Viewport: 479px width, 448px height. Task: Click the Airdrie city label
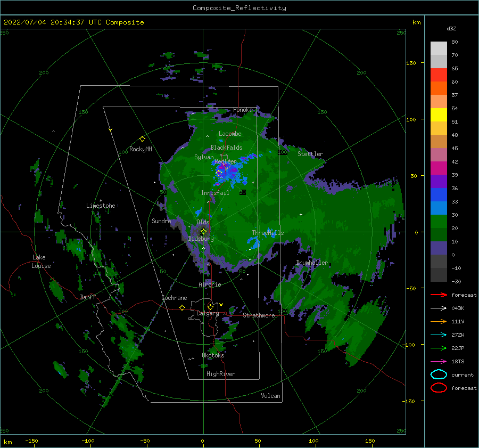pyautogui.click(x=210, y=284)
